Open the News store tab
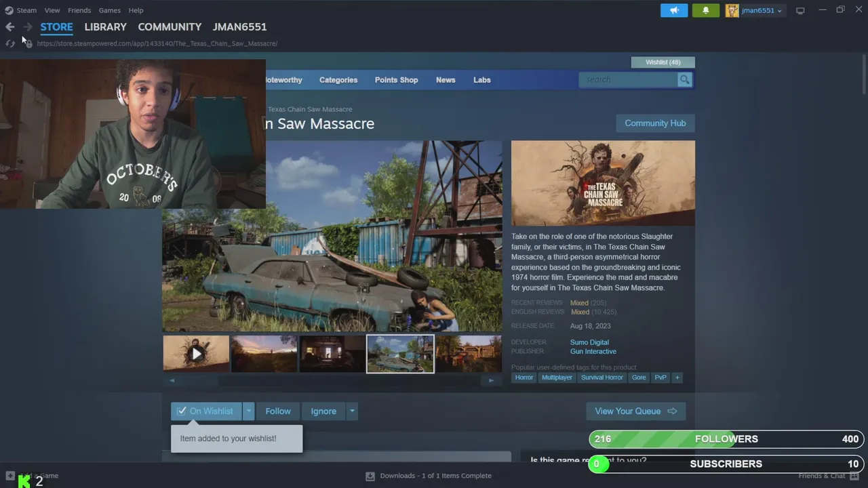This screenshot has width=868, height=488. [x=446, y=80]
